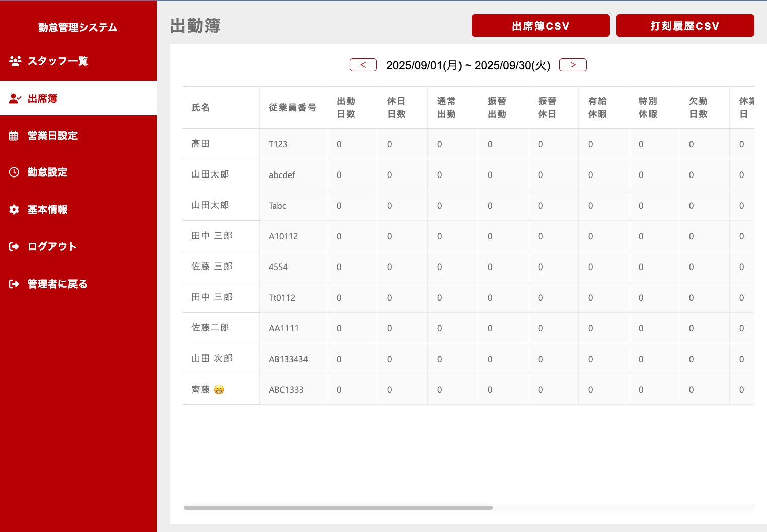Click the attendance settings clock icon
The image size is (767, 532).
pyautogui.click(x=14, y=172)
